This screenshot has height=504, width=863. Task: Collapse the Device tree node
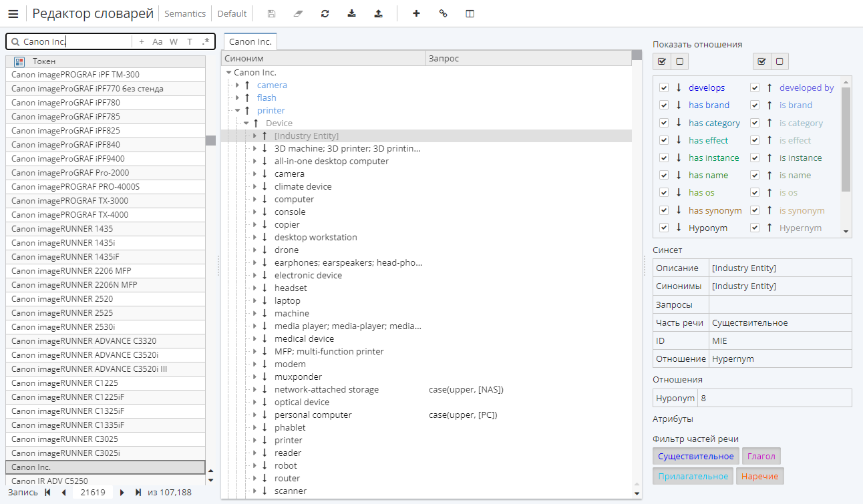(246, 123)
